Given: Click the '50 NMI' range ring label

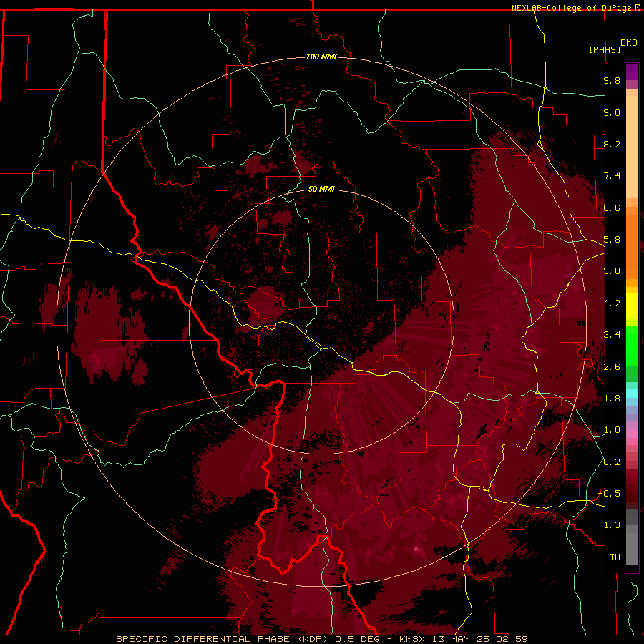Looking at the screenshot, I should coord(321,189).
